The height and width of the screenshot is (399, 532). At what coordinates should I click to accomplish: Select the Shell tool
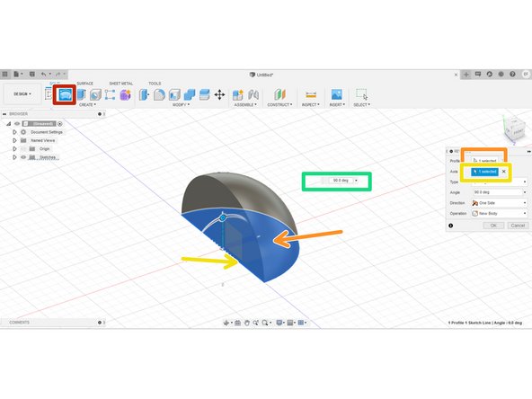pos(174,94)
